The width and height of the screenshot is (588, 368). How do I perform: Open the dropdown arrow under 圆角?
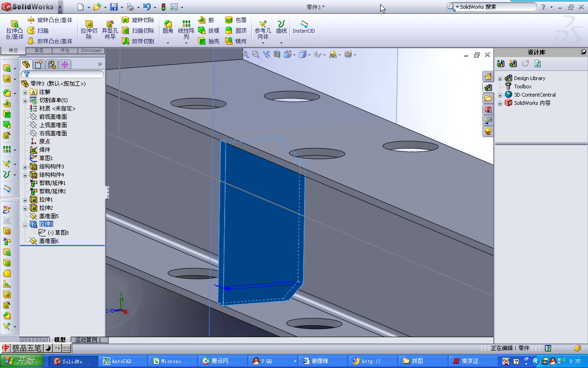coord(168,43)
